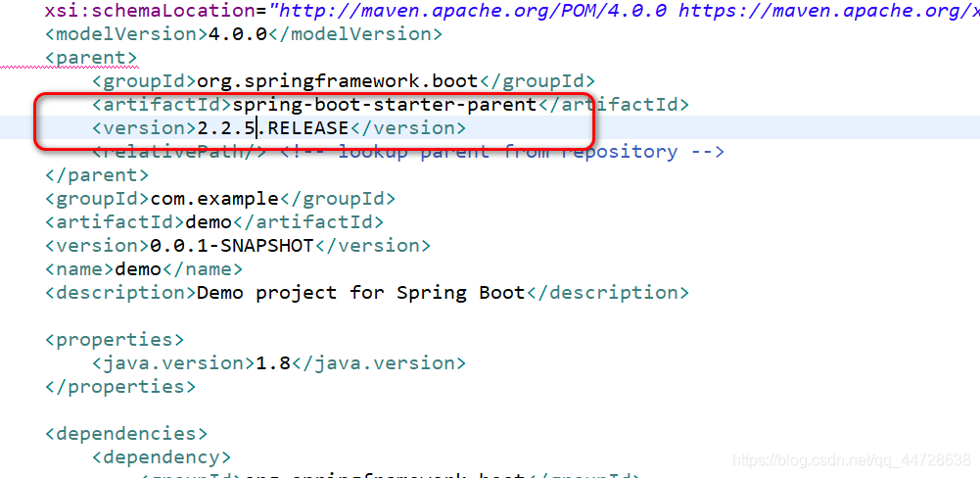
Task: Click the java.version value 1.8
Action: (x=273, y=362)
